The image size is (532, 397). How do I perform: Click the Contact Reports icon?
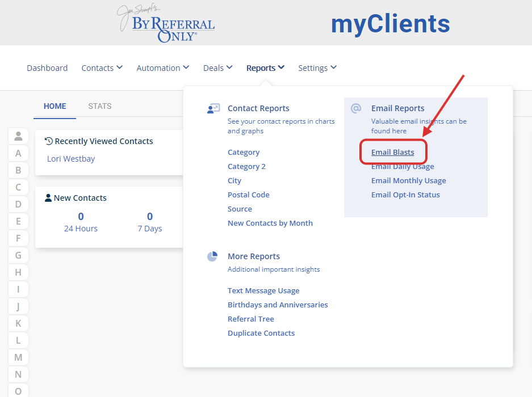pyautogui.click(x=213, y=108)
